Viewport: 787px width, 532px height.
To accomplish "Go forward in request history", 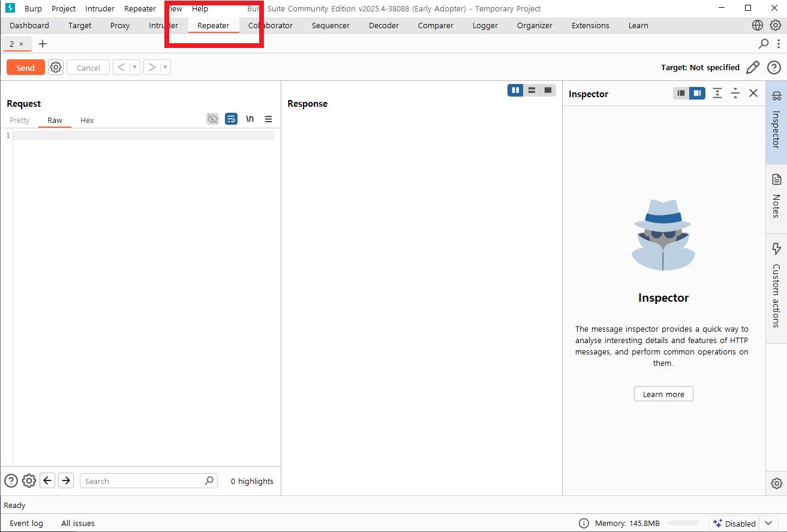I will (152, 67).
